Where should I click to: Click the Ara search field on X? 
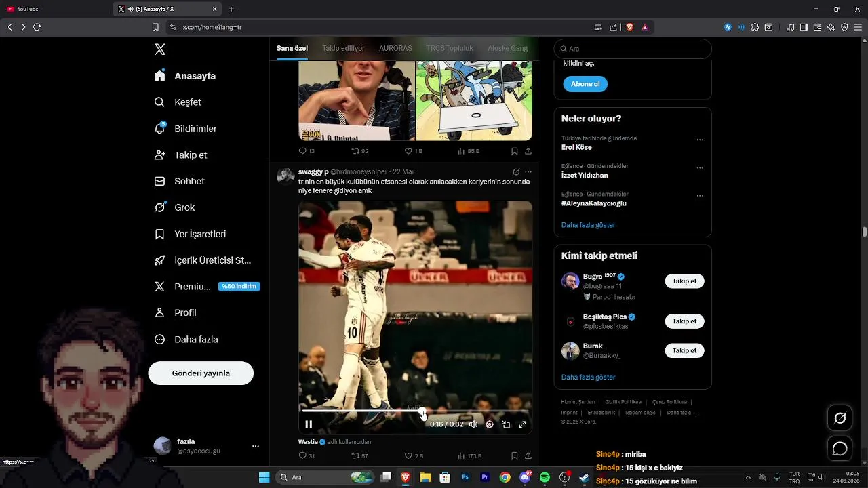coord(633,49)
